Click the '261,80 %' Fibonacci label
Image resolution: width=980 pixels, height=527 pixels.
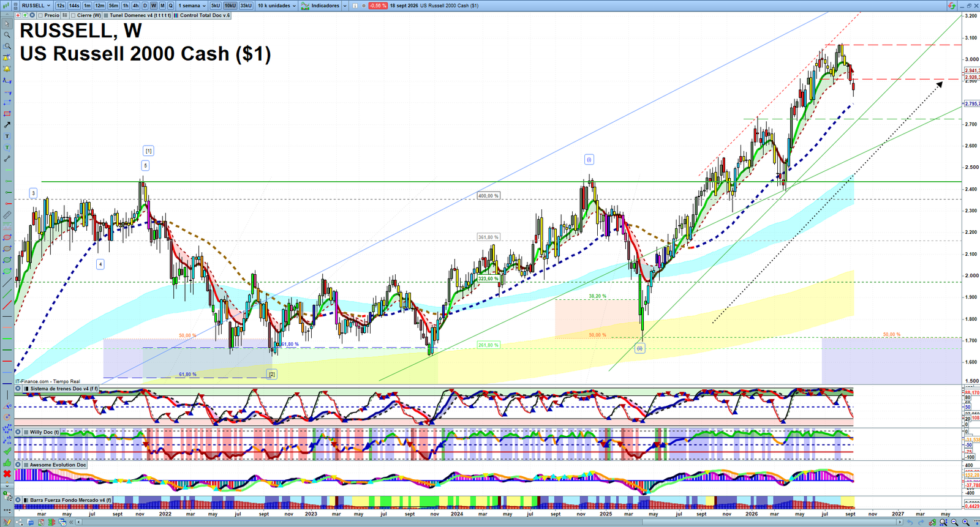(488, 345)
